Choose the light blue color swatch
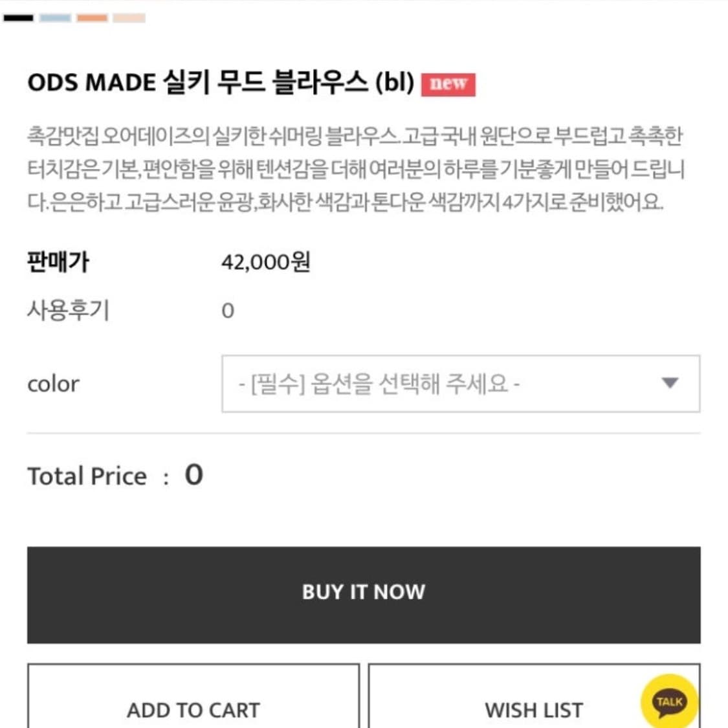728x728 pixels. tap(55, 18)
